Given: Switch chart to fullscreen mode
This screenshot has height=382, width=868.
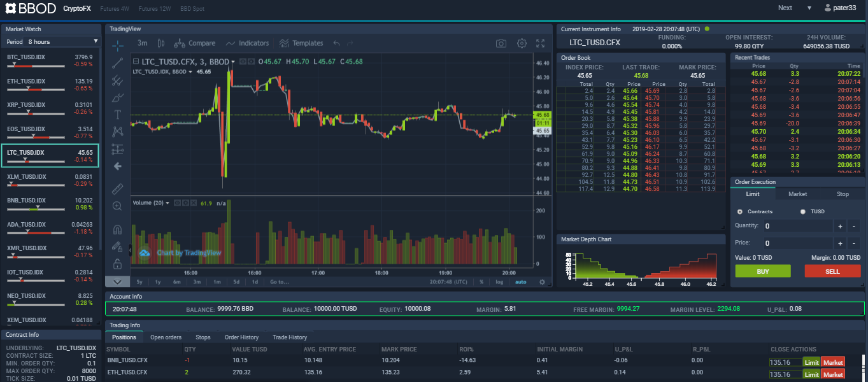Looking at the screenshot, I should tap(541, 43).
